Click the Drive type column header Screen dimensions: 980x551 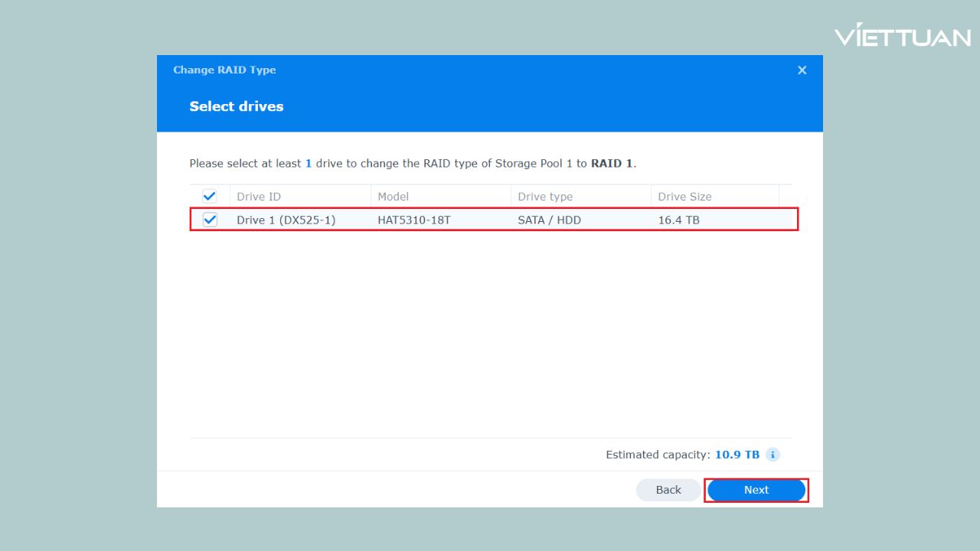[544, 196]
